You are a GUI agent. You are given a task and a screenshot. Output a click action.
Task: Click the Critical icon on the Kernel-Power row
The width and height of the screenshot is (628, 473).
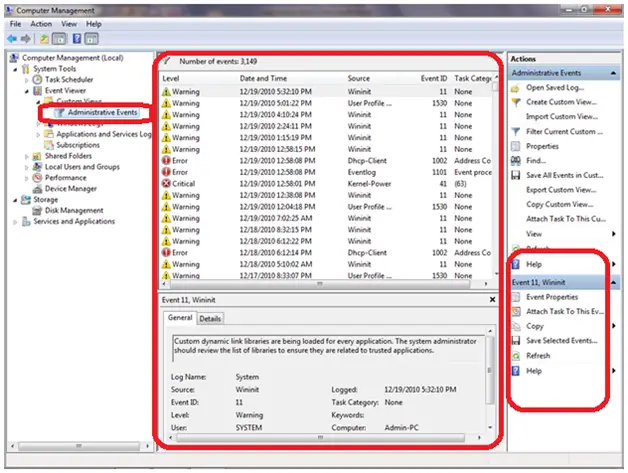[x=166, y=184]
